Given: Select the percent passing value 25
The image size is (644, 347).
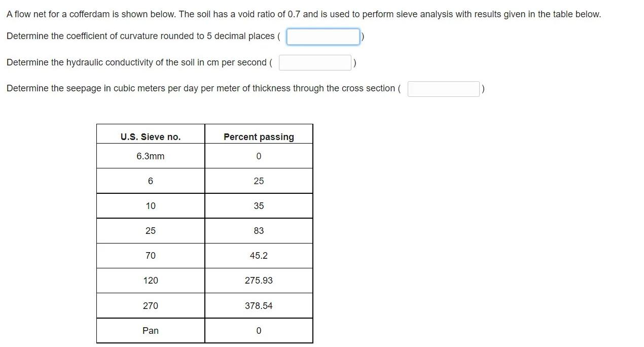Looking at the screenshot, I should click(x=259, y=181).
